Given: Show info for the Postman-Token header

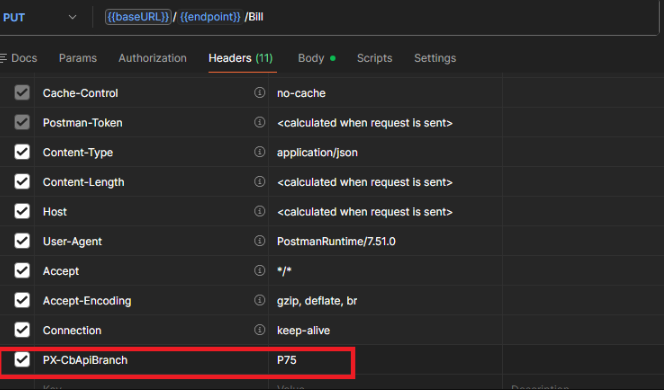Looking at the screenshot, I should pos(259,122).
